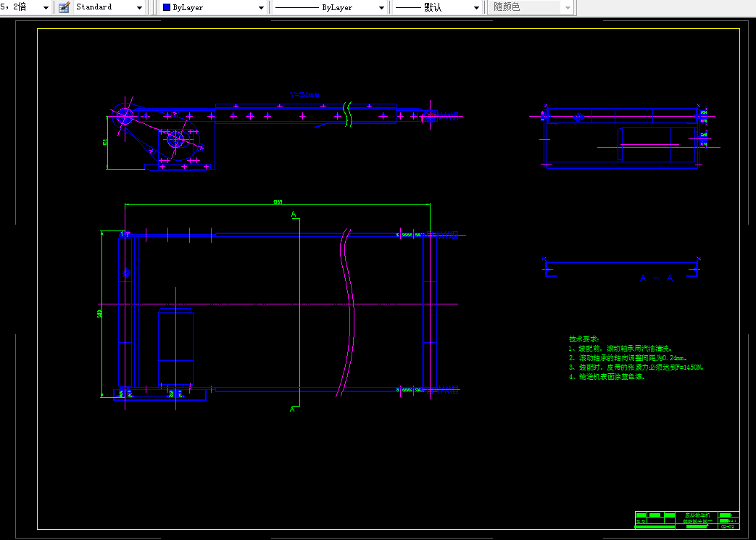This screenshot has width=756, height=540.
Task: Open the ByLayer color control dropdown
Action: (x=214, y=7)
